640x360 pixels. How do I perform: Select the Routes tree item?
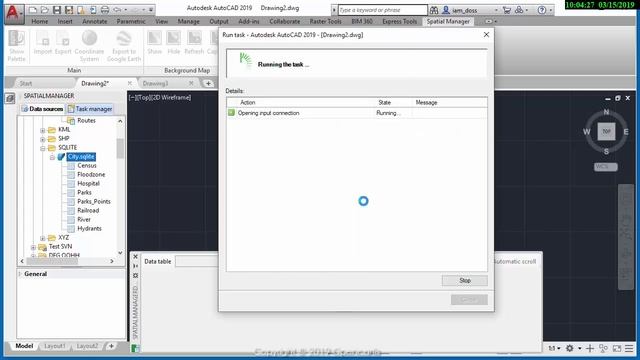click(x=86, y=120)
